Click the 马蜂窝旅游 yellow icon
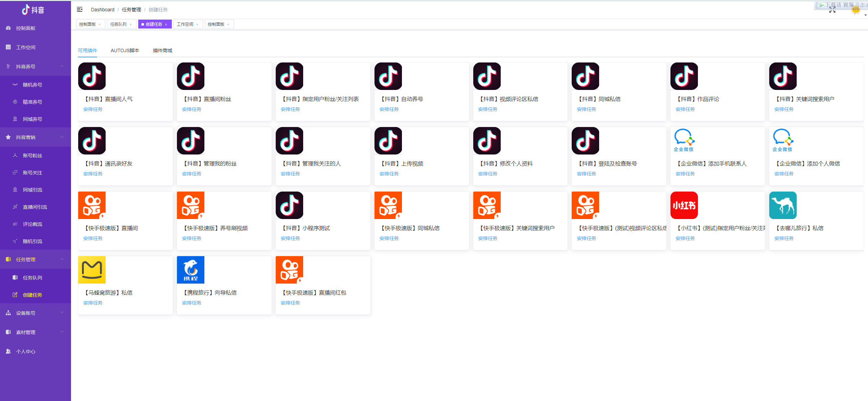868x401 pixels. (x=92, y=270)
